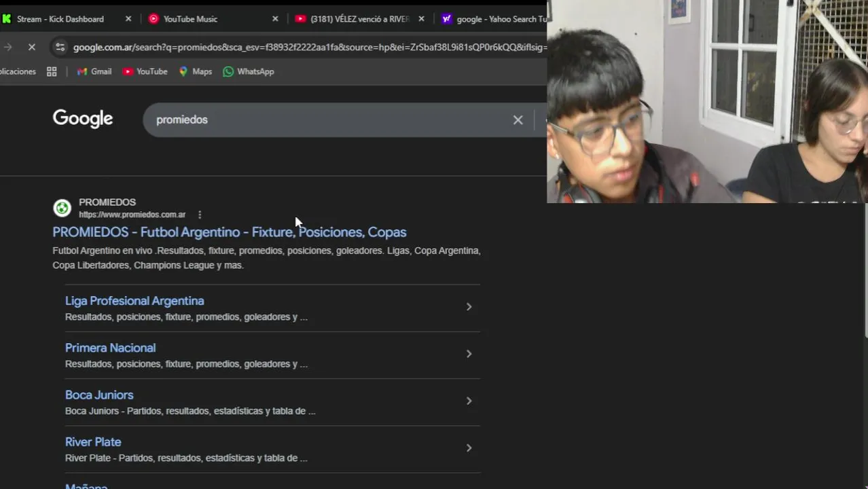868x489 pixels.
Task: Close the VÉLEZ venció a RIVER tab
Action: pos(421,19)
